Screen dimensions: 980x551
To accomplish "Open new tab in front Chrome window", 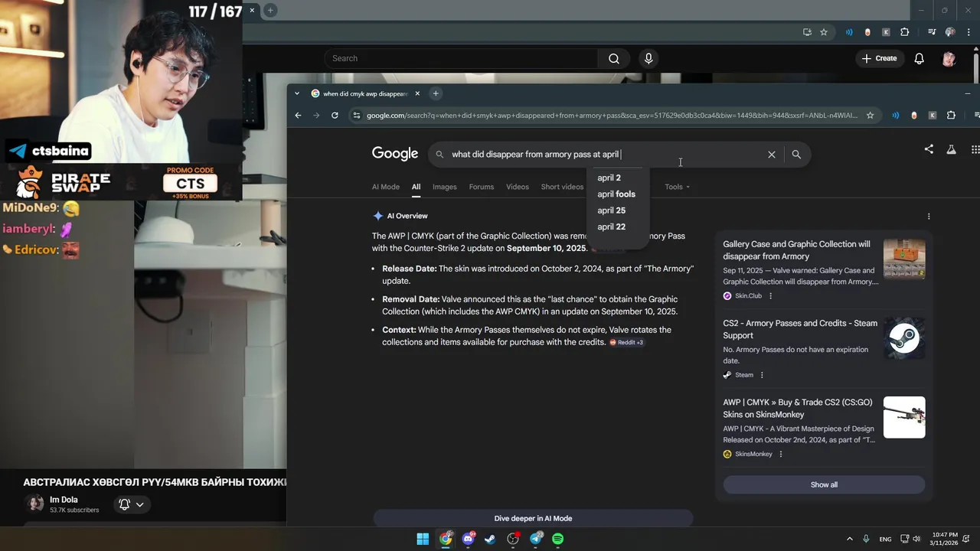I will coord(436,93).
